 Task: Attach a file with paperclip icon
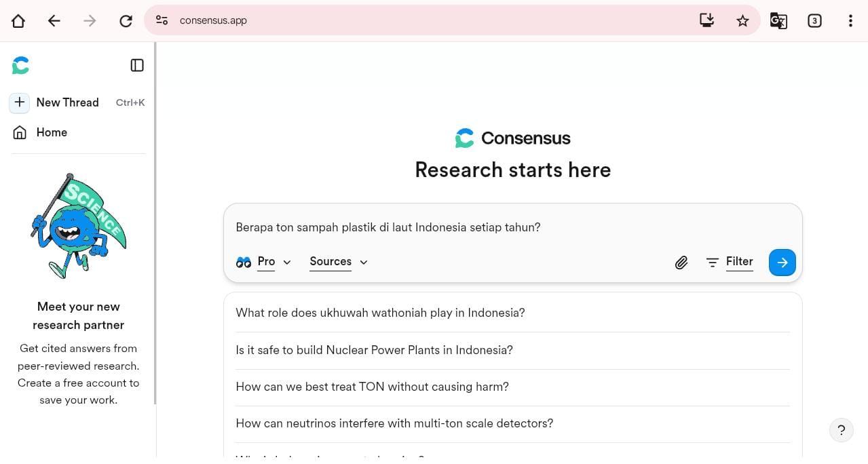[x=681, y=263]
